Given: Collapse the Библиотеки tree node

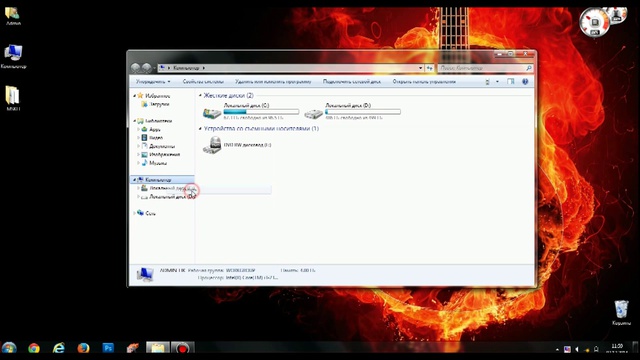Looking at the screenshot, I should (x=134, y=121).
